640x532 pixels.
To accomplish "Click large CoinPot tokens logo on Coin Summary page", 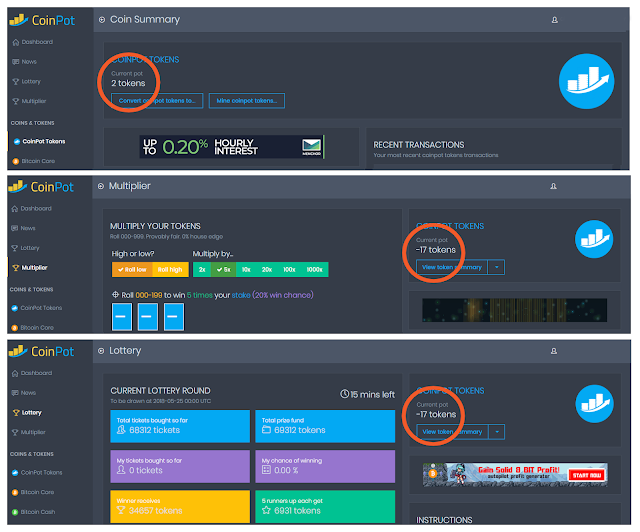I will point(587,81).
